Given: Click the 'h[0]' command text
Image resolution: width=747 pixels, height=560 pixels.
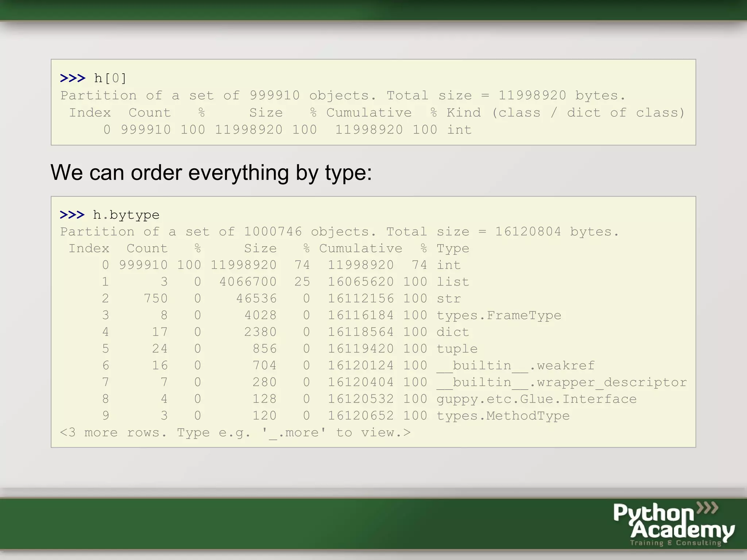Looking at the screenshot, I should point(110,78).
